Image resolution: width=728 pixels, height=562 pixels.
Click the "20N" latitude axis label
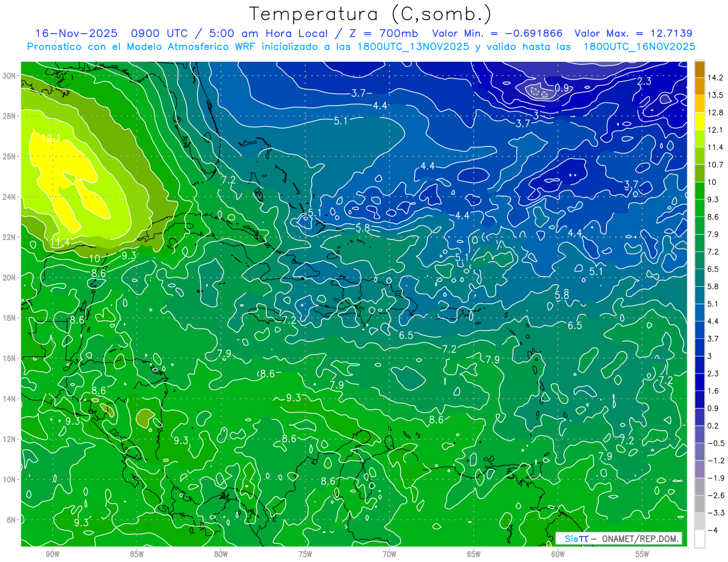coord(9,278)
